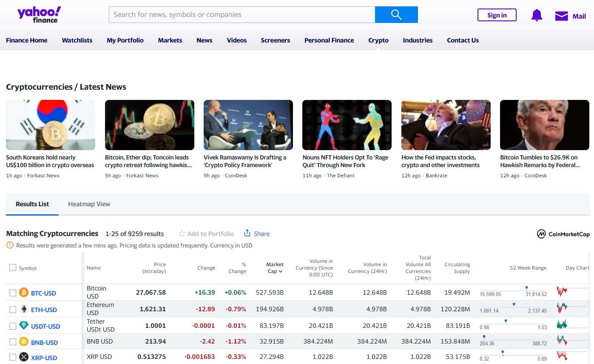This screenshot has width=594, height=364.
Task: Click the ETH-USD 52 week range slider
Action: (x=513, y=307)
